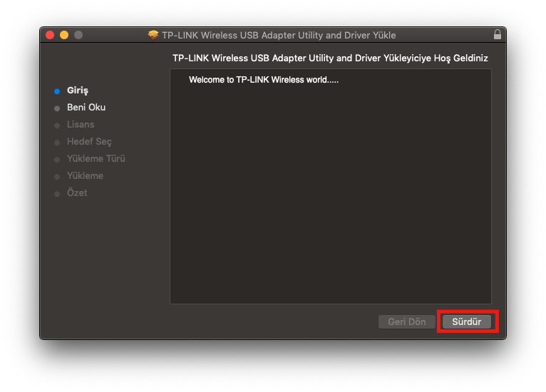Minimize the installer with the yellow button
This screenshot has height=392, width=546.
pyautogui.click(x=64, y=35)
